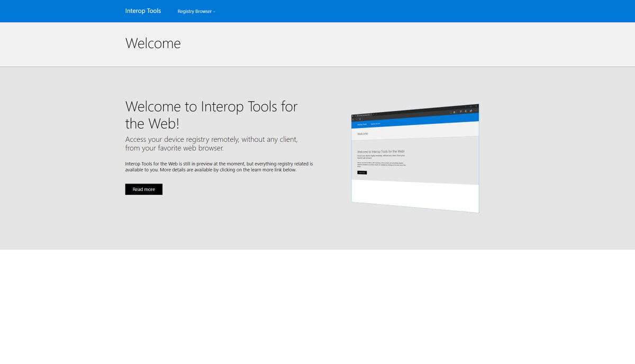Click the caret beside Registry Browser
635x364 pixels.
tap(214, 12)
